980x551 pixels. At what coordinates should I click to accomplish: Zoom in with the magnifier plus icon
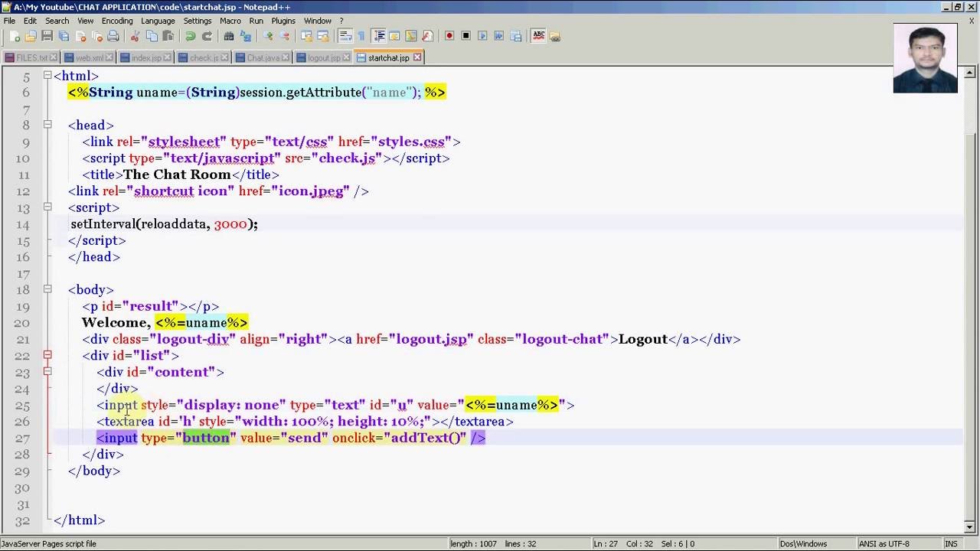[x=267, y=36]
